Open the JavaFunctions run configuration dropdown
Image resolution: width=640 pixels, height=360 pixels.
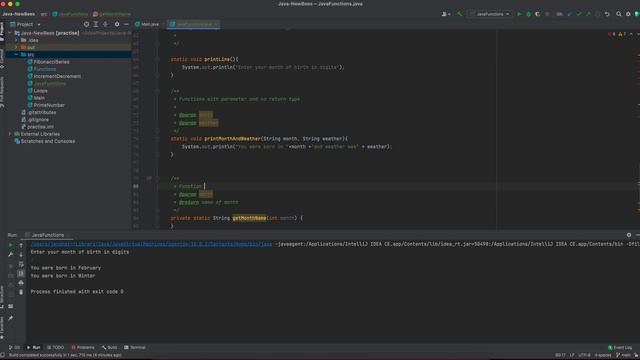tap(490, 14)
